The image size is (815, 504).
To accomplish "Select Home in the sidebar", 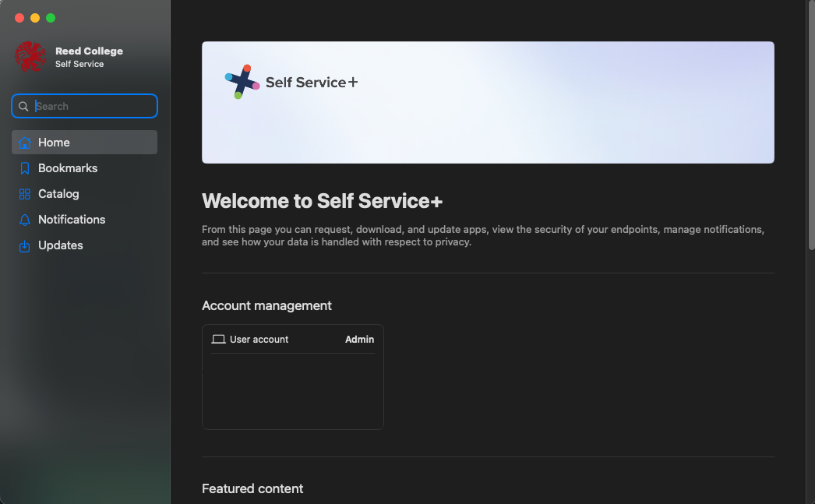I will tap(52, 142).
